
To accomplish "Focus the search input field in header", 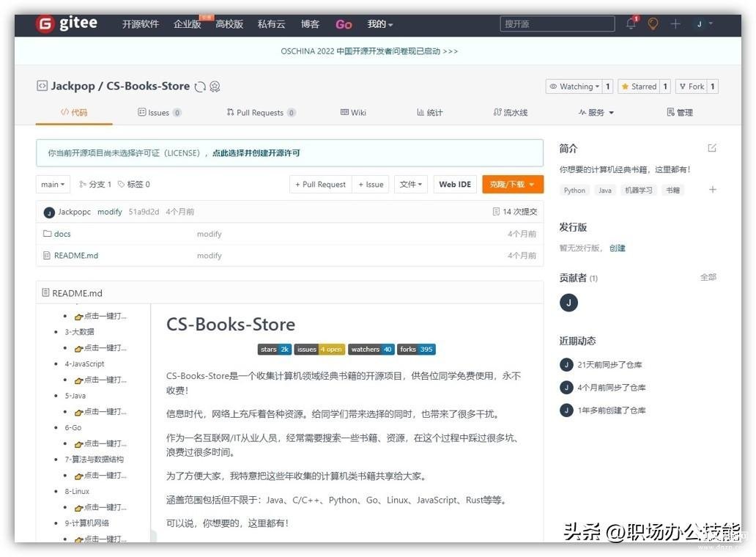I will (557, 23).
